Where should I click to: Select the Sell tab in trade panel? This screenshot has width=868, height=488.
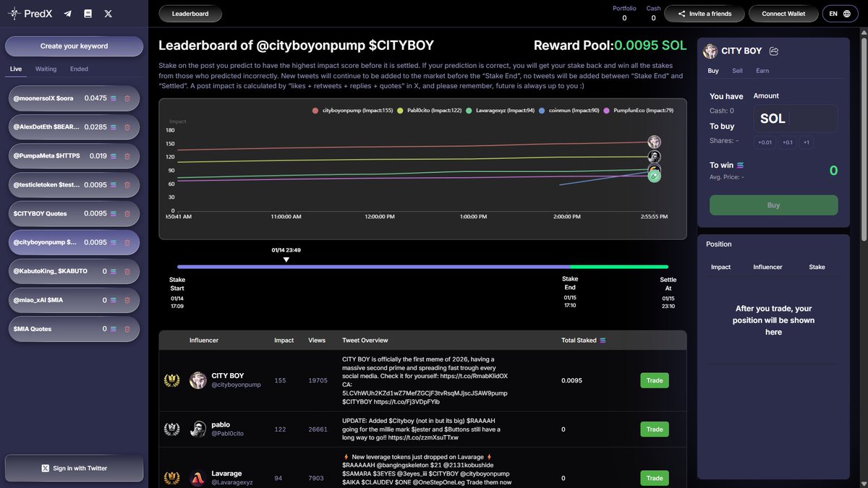pos(737,71)
